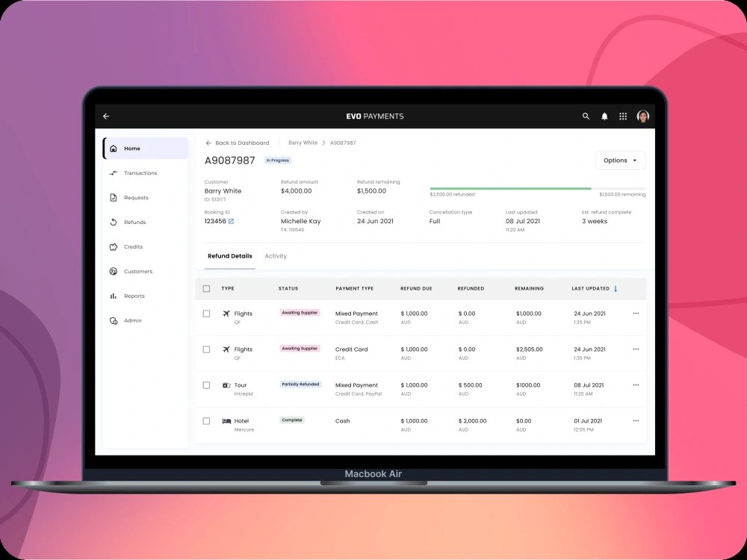Open Reports in the sidebar menu

tap(146, 296)
